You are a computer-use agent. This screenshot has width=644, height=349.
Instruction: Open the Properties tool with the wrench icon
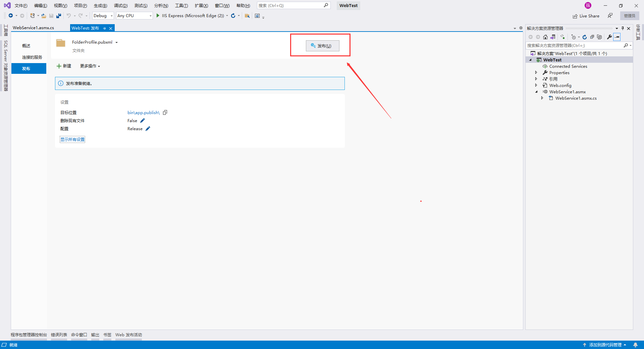click(609, 37)
